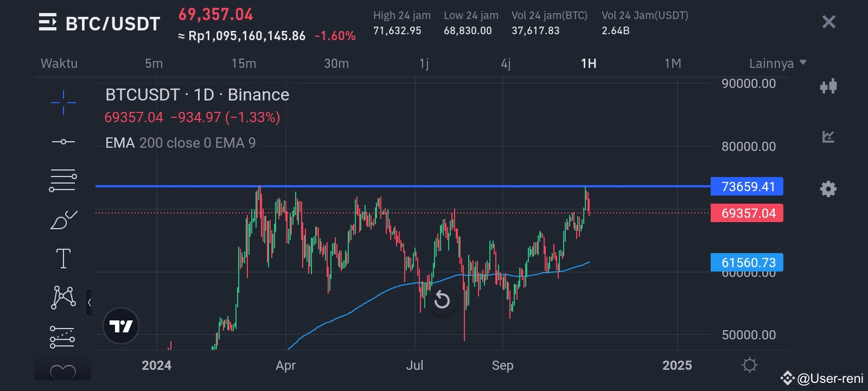Select the brush drawing tool
The width and height of the screenshot is (868, 391).
tap(63, 220)
